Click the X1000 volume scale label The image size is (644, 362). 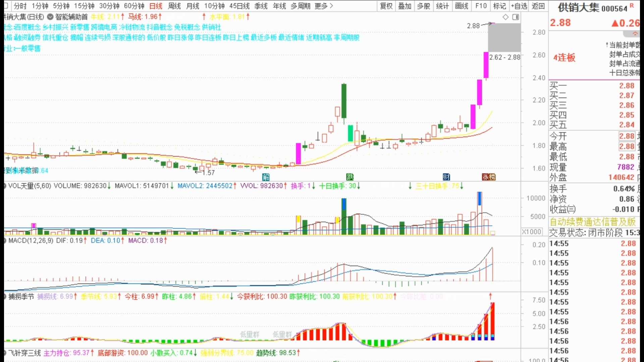pos(532,232)
